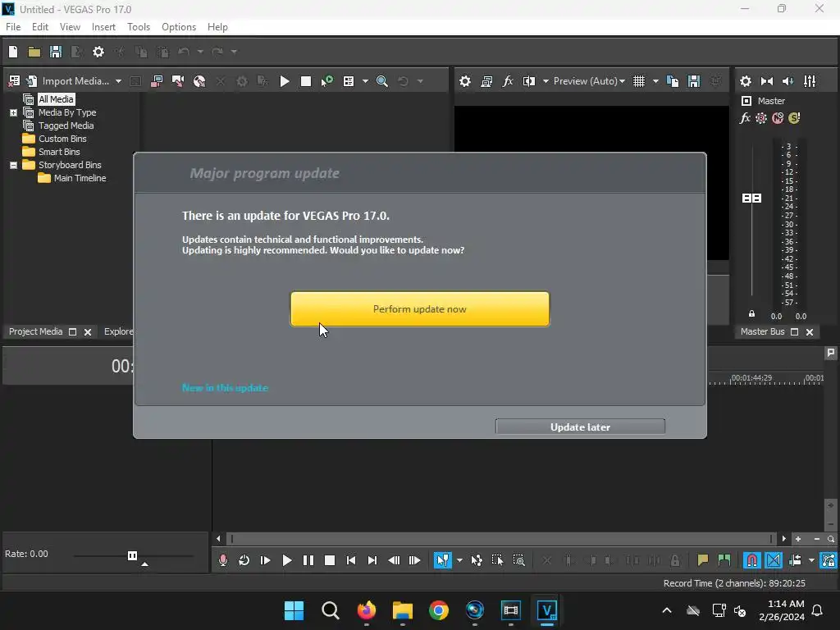
Task: Toggle Dim Output speaker icon
Action: 788,81
